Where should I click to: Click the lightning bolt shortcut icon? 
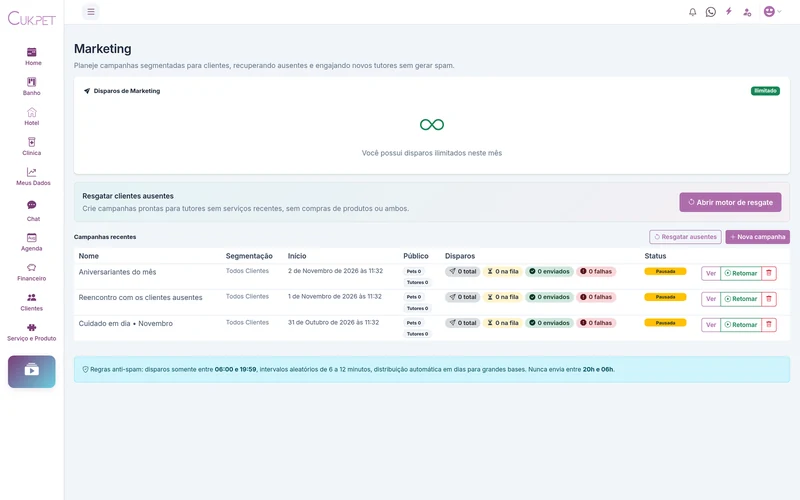pyautogui.click(x=729, y=11)
